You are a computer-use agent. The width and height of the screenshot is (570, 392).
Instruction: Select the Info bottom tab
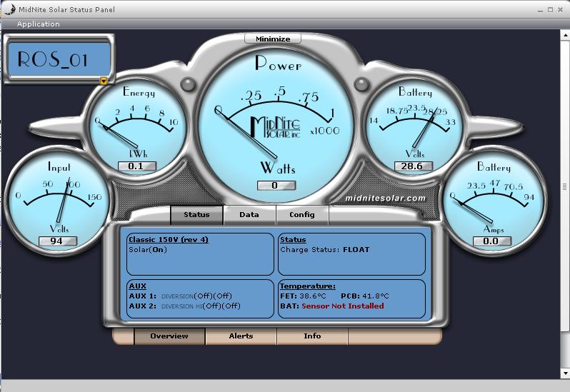(312, 336)
